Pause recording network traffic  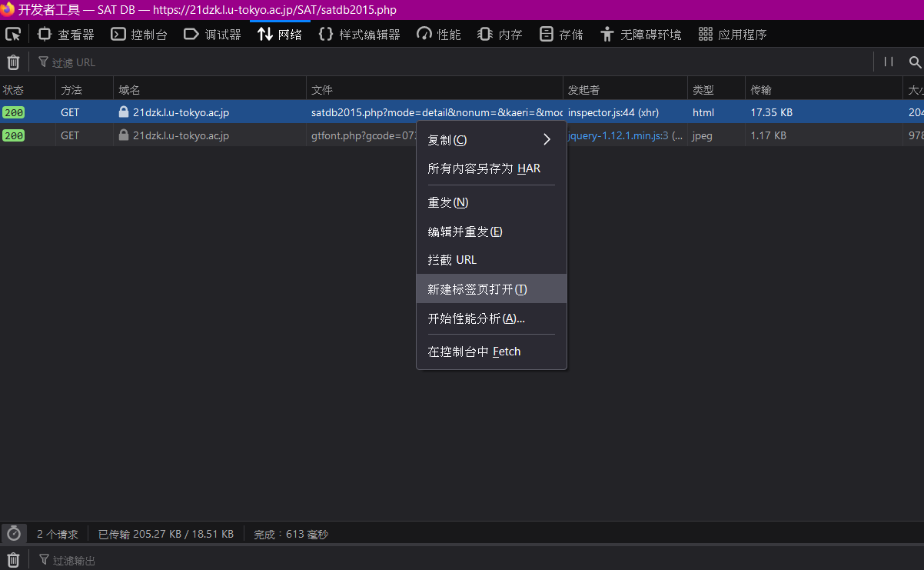(888, 62)
